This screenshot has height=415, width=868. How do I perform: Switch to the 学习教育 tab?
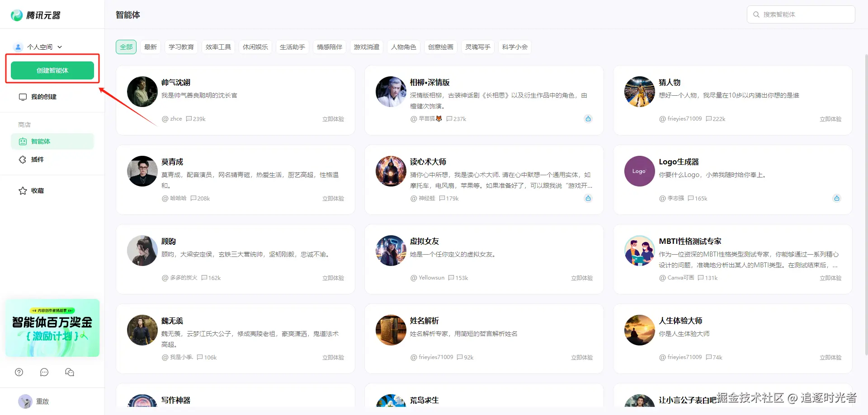coord(181,47)
